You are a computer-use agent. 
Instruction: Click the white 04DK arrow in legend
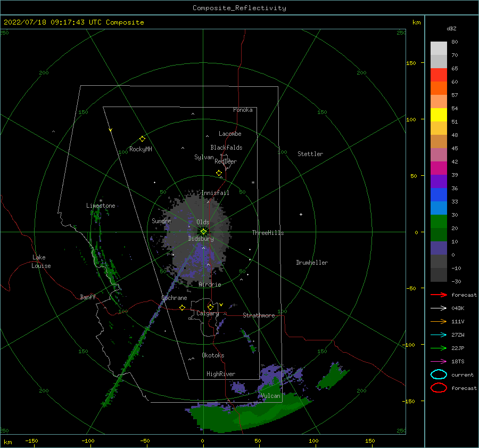coord(439,308)
